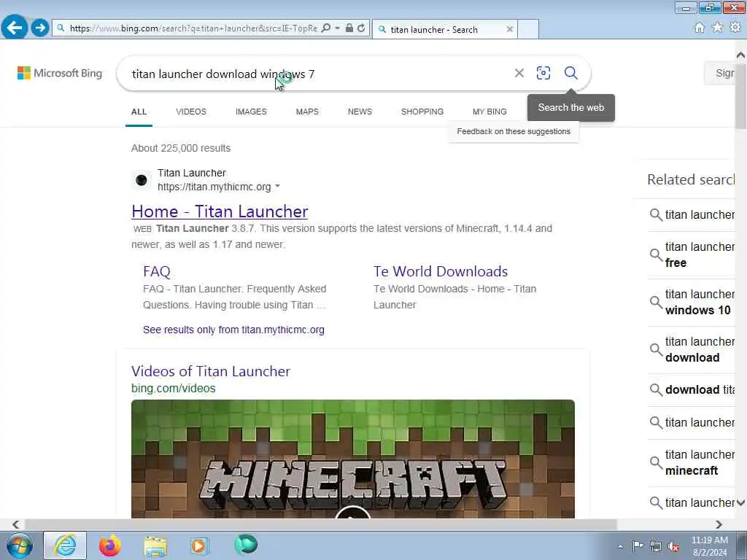Go back with the browser Back arrow
Screen dimensions: 747x560
click(x=15, y=28)
